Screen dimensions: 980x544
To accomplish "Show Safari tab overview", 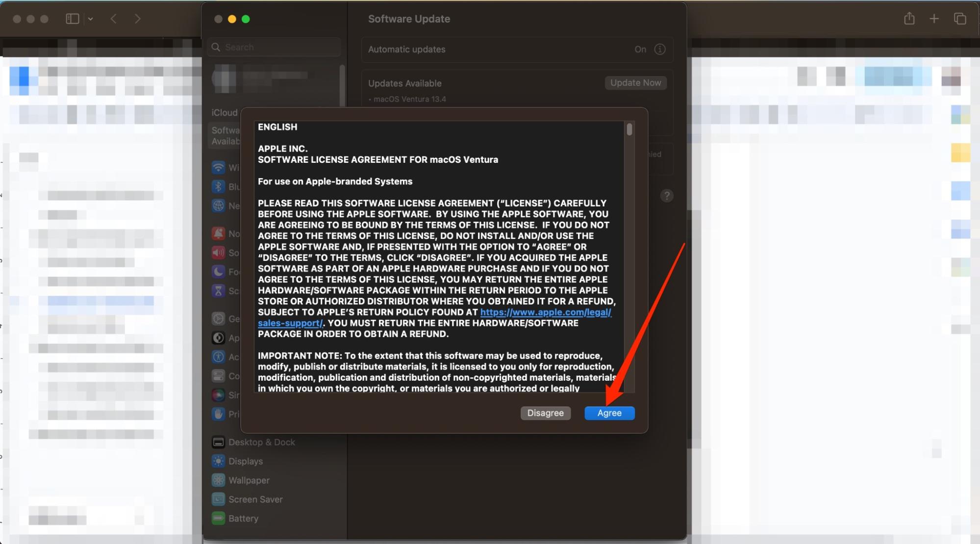I will (960, 19).
